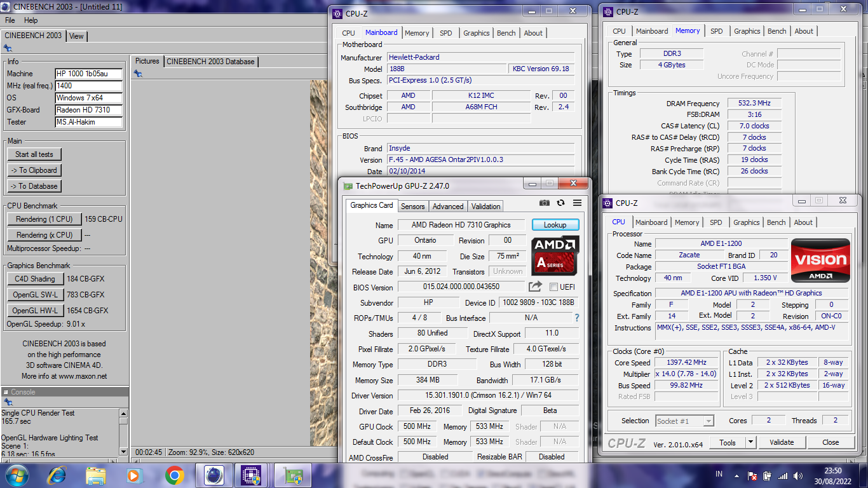Viewport: 868px width, 488px height.
Task: Open the GPU-Z hamburger menu
Action: [x=577, y=203]
